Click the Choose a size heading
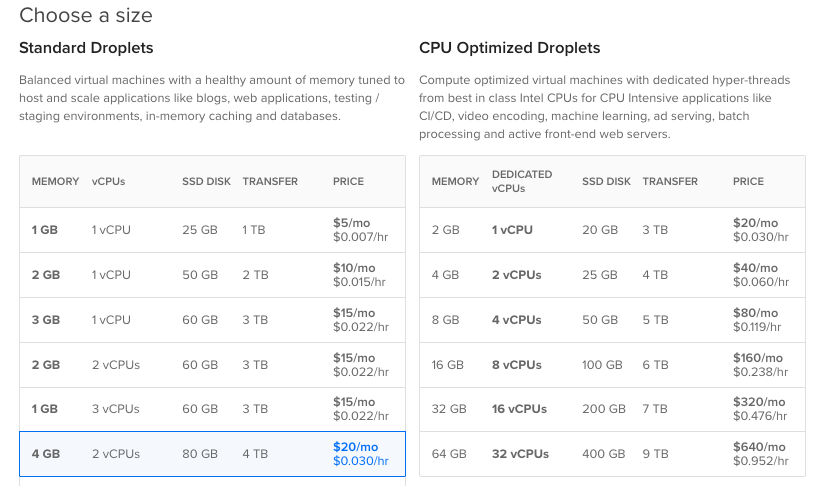Screen dimensions: 835x486 point(86,15)
